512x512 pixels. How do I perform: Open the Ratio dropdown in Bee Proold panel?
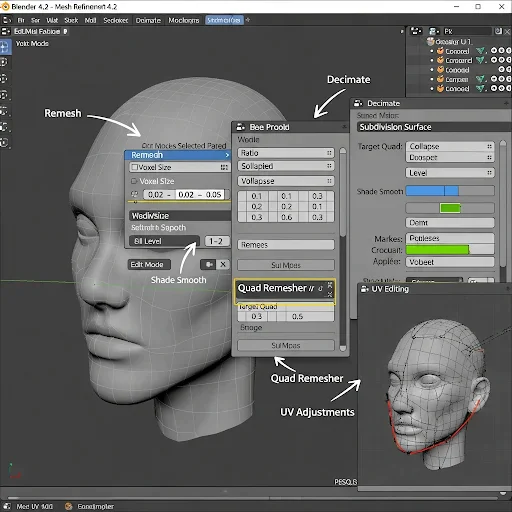(286, 153)
